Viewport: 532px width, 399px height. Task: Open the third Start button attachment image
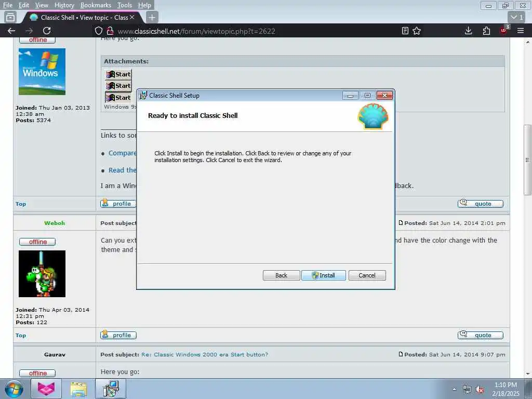[x=118, y=97]
